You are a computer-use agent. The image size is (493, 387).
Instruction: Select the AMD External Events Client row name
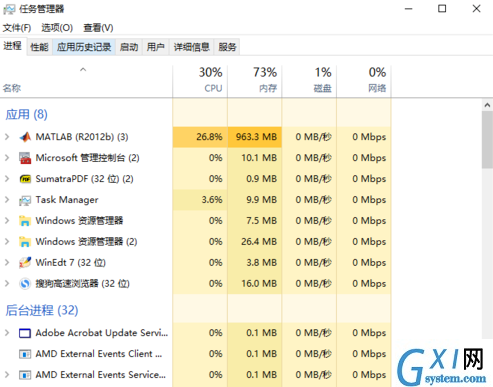click(99, 354)
